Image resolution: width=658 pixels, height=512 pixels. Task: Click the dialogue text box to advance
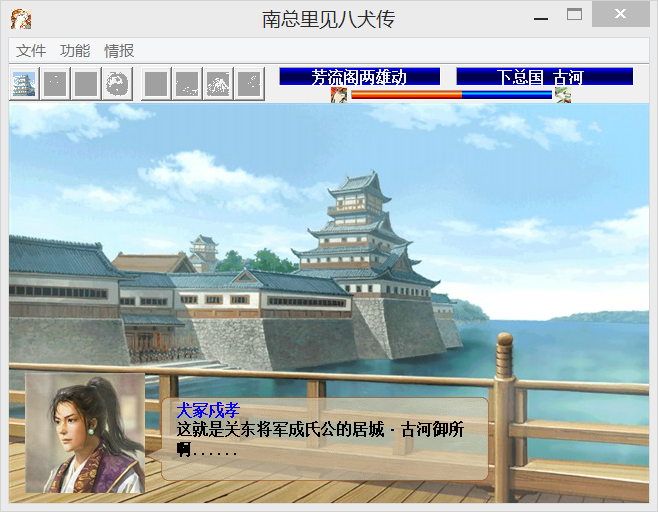pos(325,439)
